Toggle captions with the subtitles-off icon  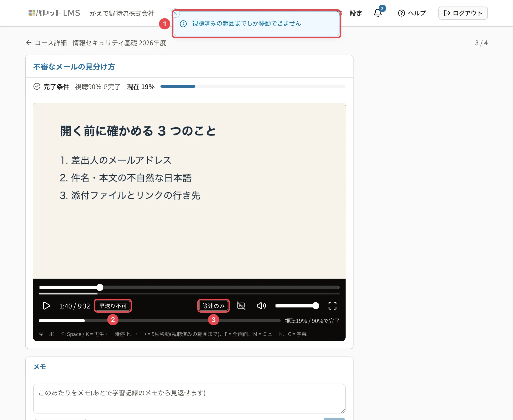241,306
